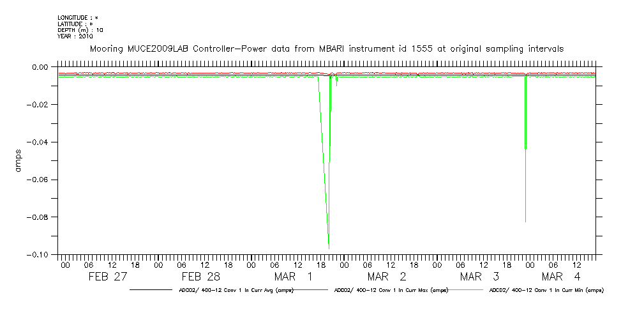Click the plot title text

[326, 49]
